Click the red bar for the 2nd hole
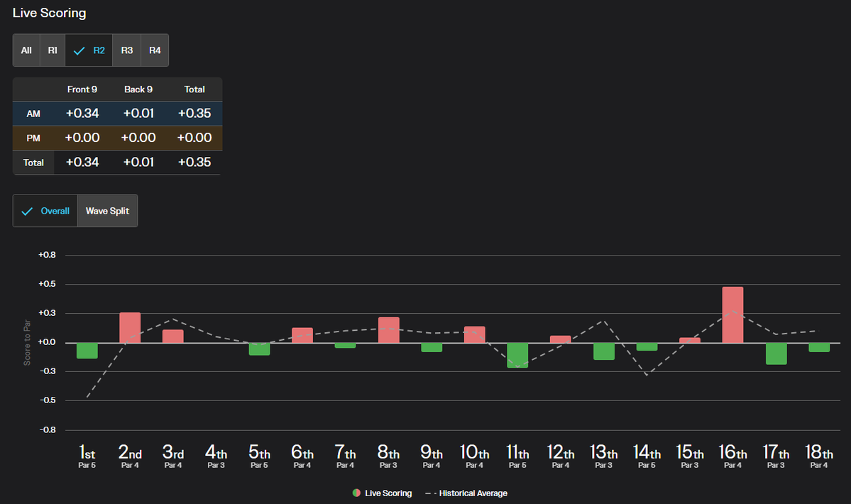This screenshot has height=504, width=851. click(130, 328)
